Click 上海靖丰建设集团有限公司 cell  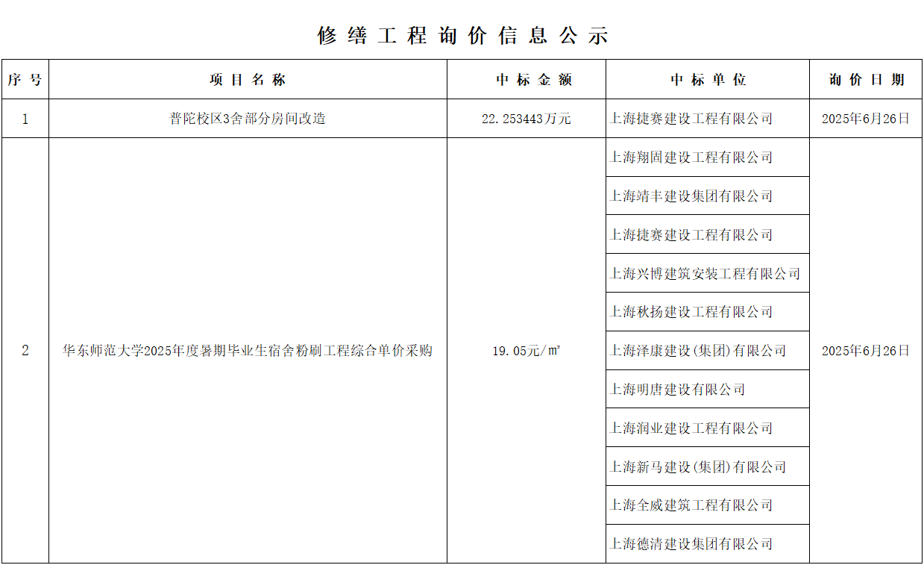(x=708, y=196)
